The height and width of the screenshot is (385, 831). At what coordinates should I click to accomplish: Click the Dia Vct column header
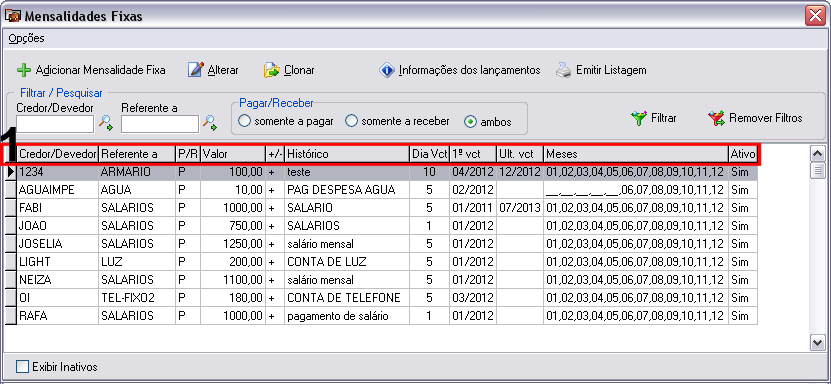430,154
